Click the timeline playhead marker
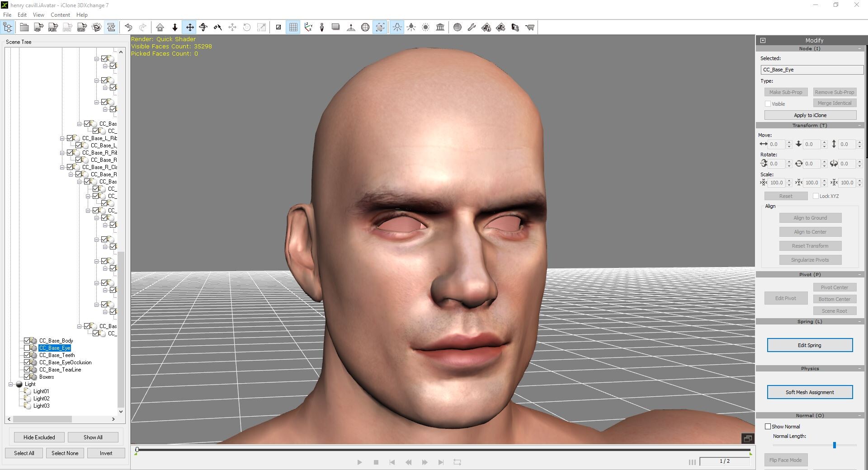The image size is (868, 470). click(x=137, y=450)
